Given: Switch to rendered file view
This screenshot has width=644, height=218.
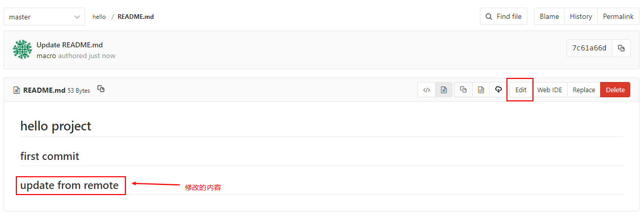Looking at the screenshot, I should [444, 90].
